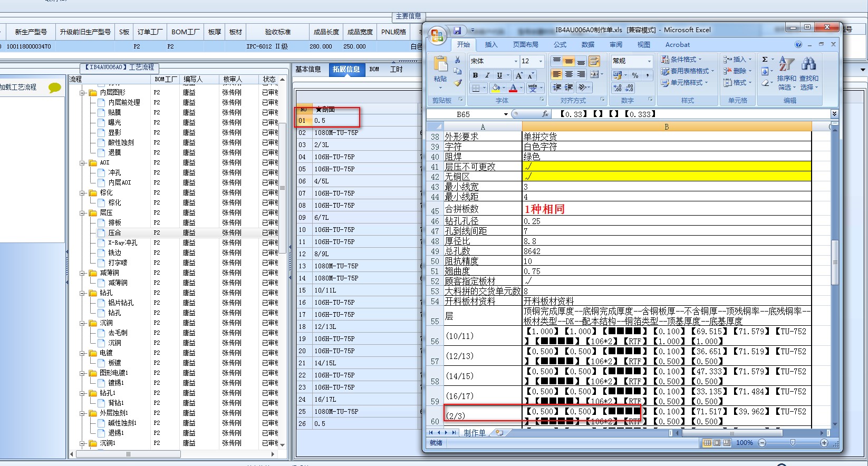Image resolution: width=868 pixels, height=466 pixels.
Task: Collapse the 内层图形 tree folder
Action: (83, 93)
